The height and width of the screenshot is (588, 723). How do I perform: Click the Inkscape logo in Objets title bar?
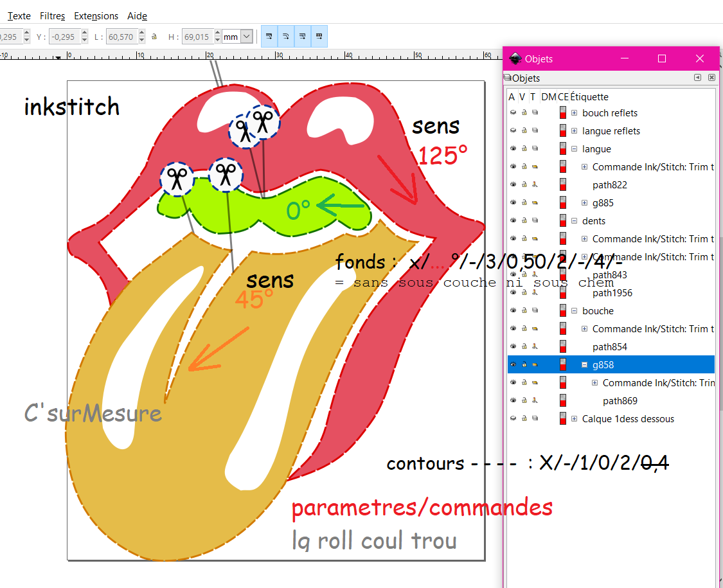click(515, 58)
